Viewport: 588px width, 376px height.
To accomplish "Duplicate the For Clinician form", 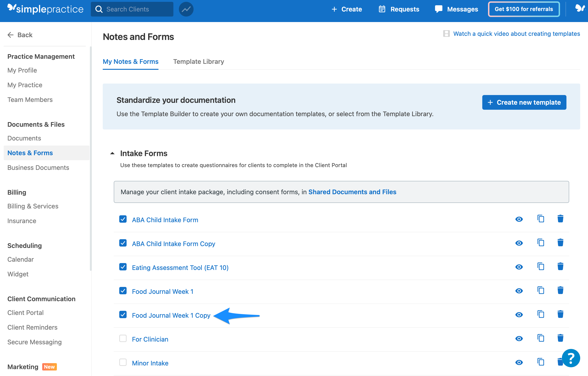I will [541, 338].
